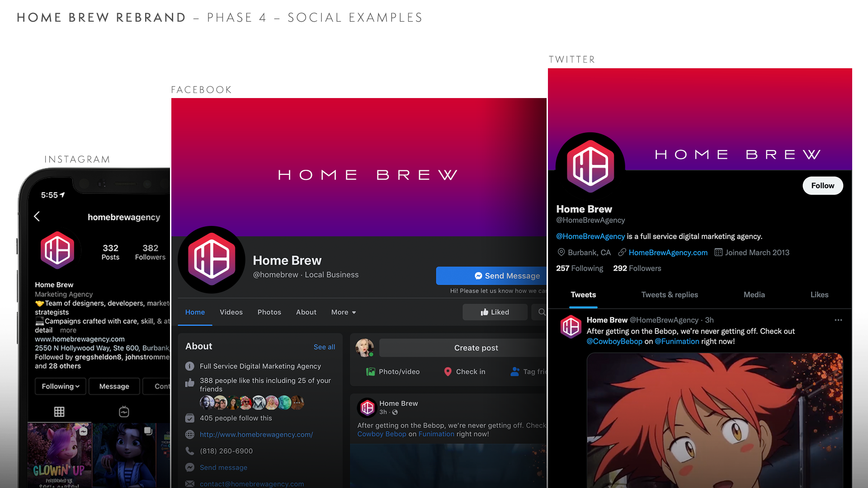Image resolution: width=868 pixels, height=488 pixels.
Task: Click the Instagram Home Brew profile picture
Action: coord(57,250)
